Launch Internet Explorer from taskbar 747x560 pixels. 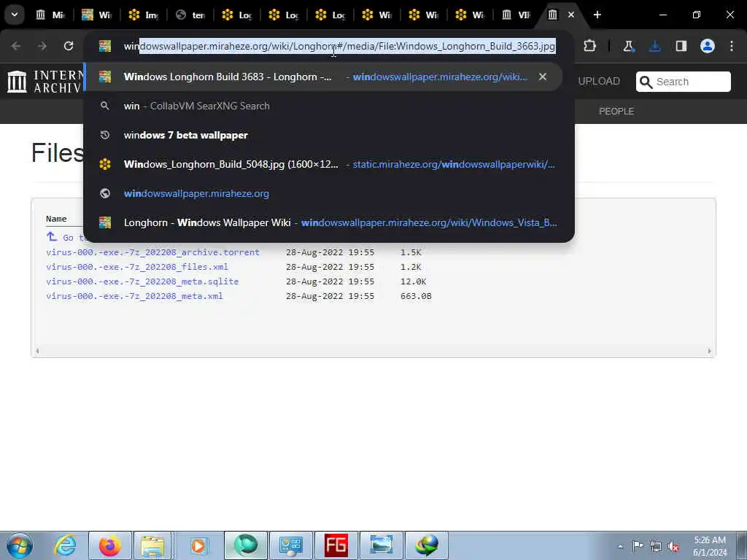[64, 545]
